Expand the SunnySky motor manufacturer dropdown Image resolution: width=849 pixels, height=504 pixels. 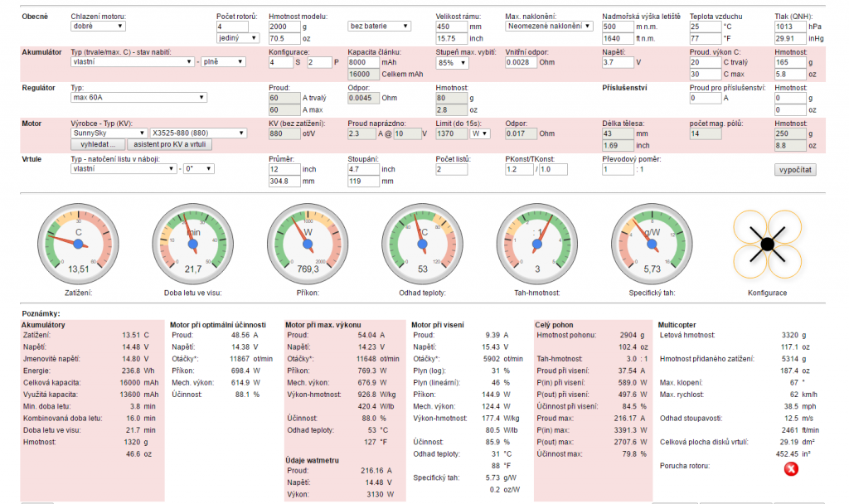(x=109, y=133)
